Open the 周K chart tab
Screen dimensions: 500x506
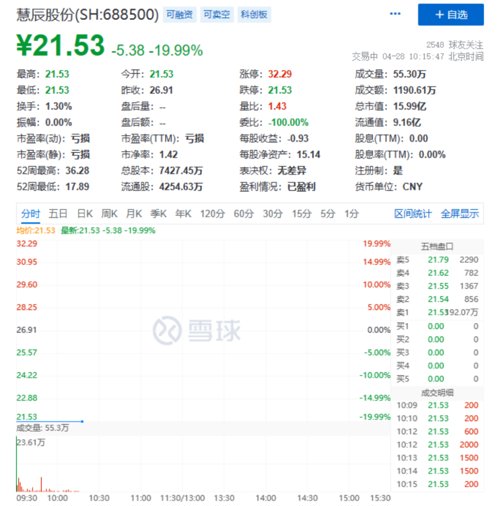(x=109, y=214)
